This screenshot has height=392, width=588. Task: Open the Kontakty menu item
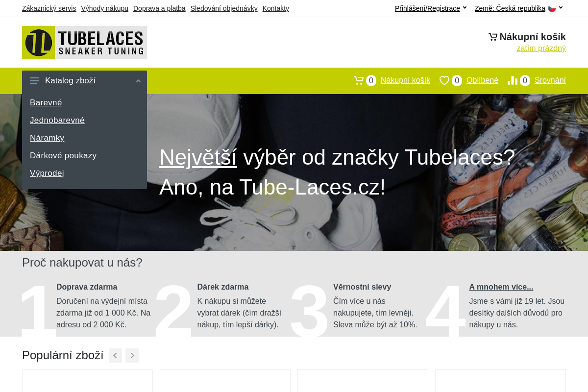pyautogui.click(x=275, y=8)
